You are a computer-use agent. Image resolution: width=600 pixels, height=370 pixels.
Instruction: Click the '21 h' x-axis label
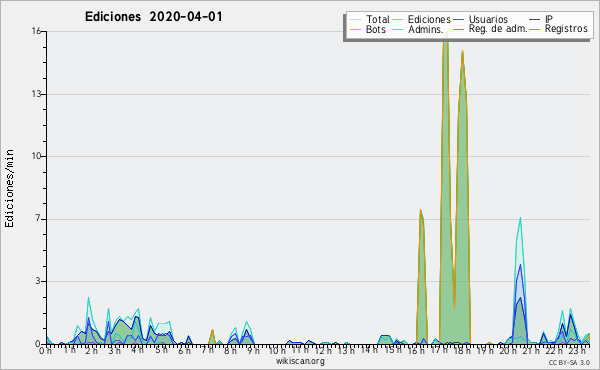point(531,350)
